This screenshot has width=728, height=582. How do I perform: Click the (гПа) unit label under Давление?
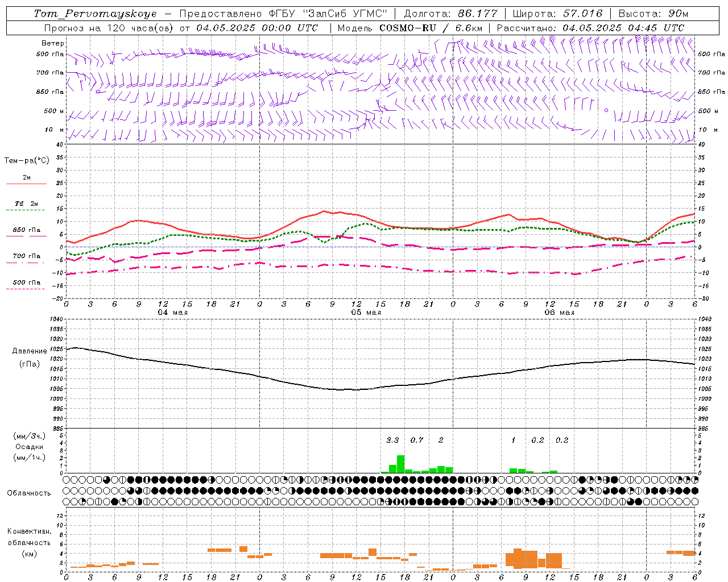[30, 364]
